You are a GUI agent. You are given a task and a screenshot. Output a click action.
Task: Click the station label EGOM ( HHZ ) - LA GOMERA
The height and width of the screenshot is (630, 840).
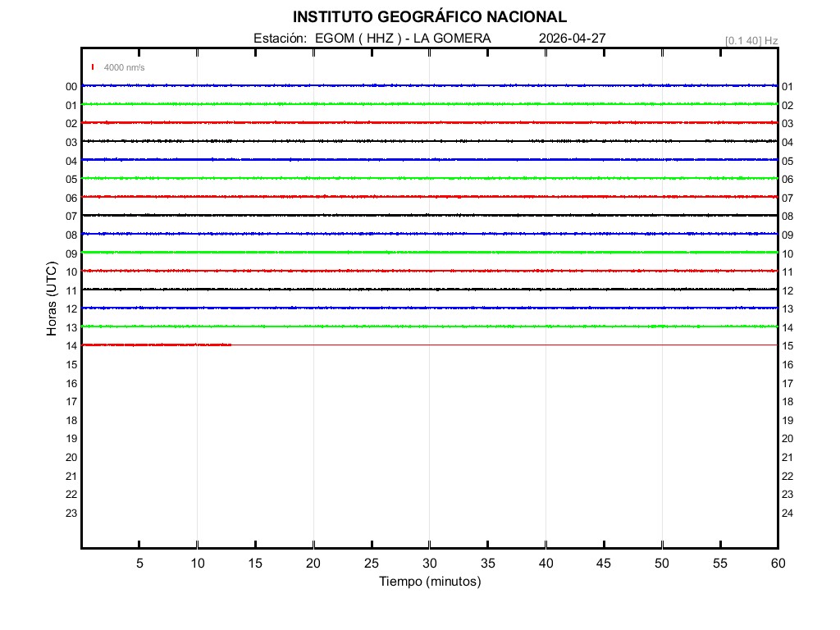coord(372,39)
